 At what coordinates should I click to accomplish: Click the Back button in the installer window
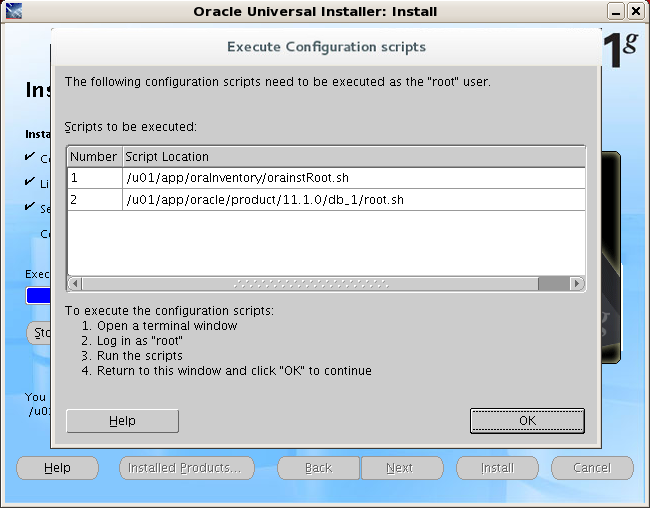(318, 468)
